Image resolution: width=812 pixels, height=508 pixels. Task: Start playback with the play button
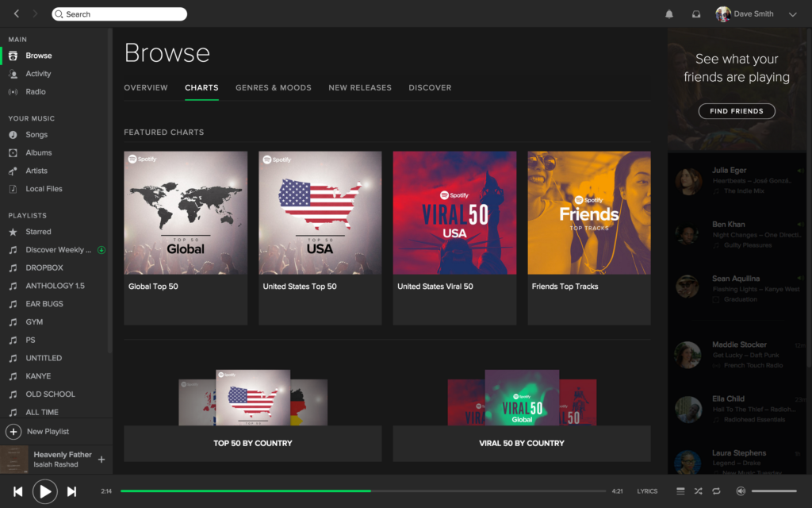tap(45, 491)
